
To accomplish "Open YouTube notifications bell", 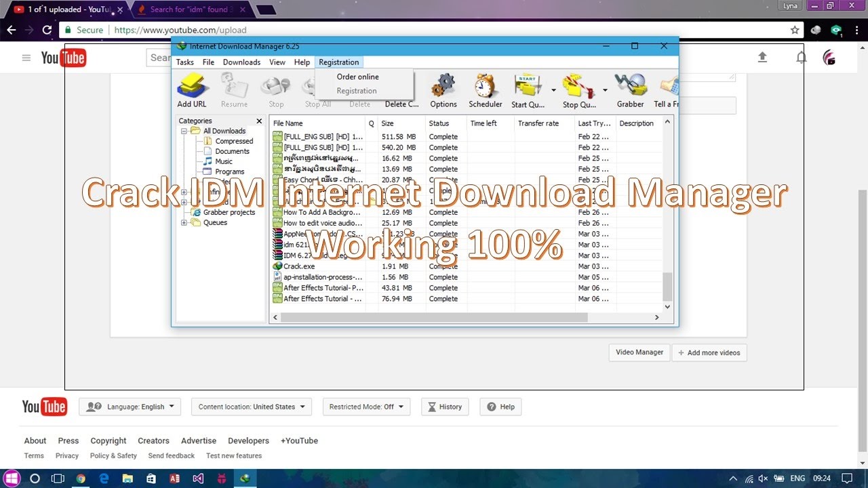I will [801, 58].
